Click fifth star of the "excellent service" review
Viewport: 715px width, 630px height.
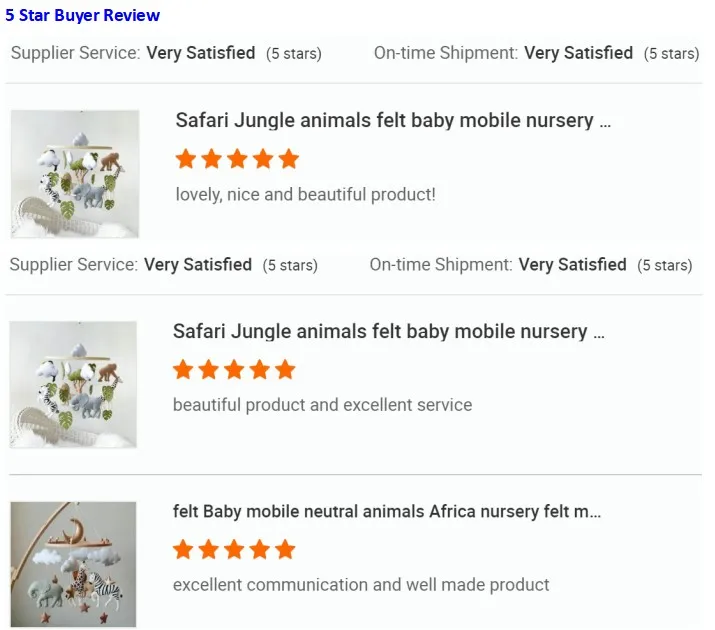(286, 370)
